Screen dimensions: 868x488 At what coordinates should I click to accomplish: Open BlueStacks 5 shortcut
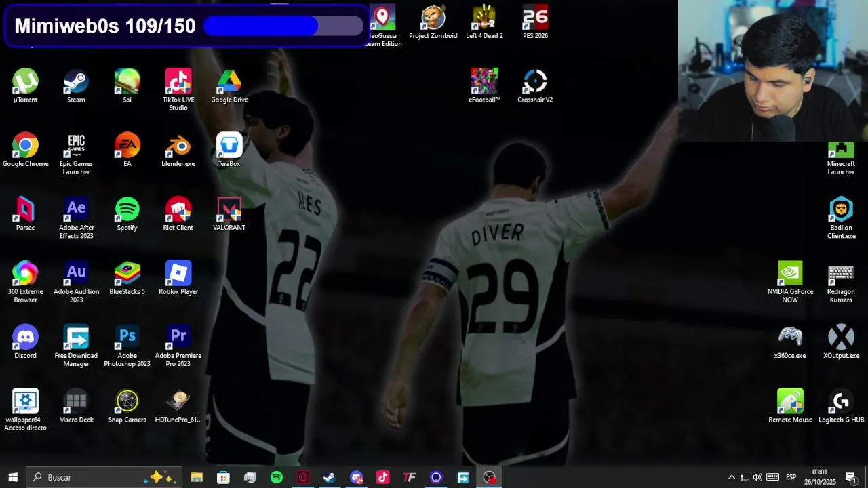127,278
